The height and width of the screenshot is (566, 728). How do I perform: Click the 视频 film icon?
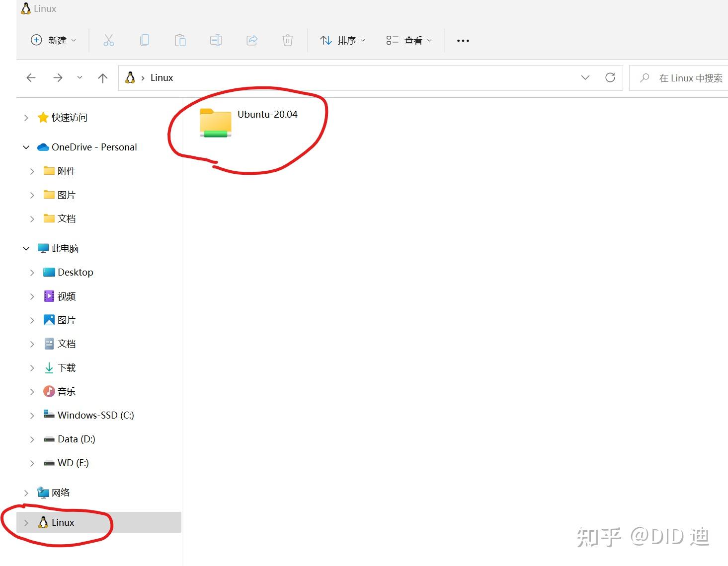(49, 296)
